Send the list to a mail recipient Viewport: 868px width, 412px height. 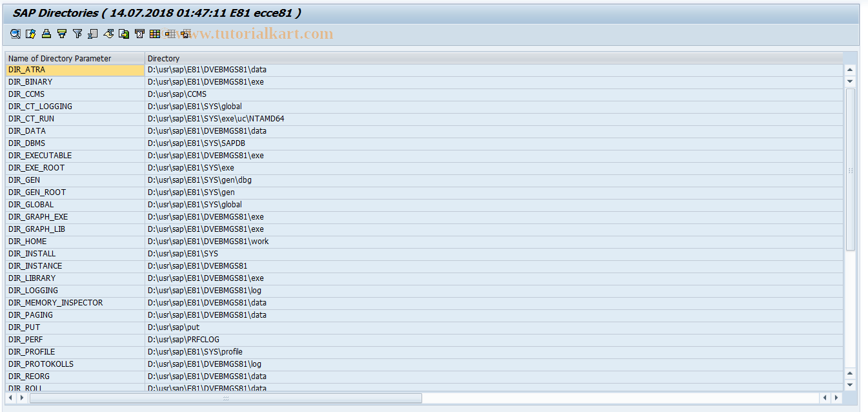pos(139,34)
